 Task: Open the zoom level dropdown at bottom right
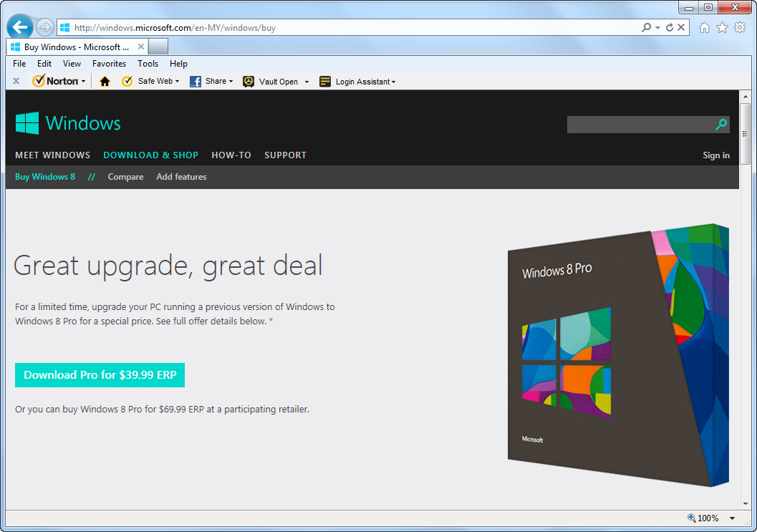click(x=733, y=517)
